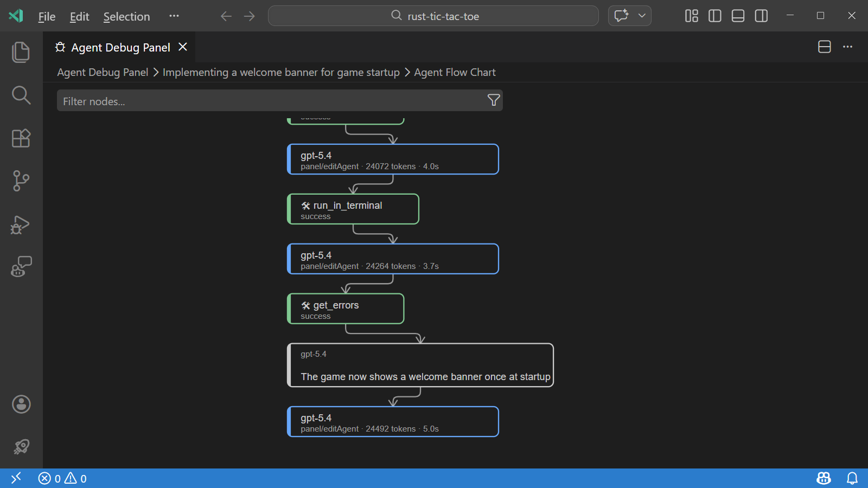Click the Agent Debug Panel breadcrumb link

102,72
